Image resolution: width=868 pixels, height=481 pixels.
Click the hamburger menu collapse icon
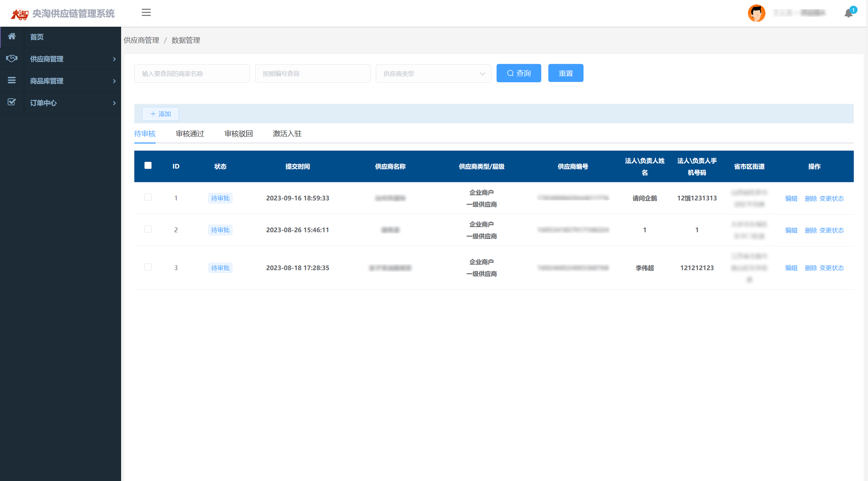(x=146, y=13)
